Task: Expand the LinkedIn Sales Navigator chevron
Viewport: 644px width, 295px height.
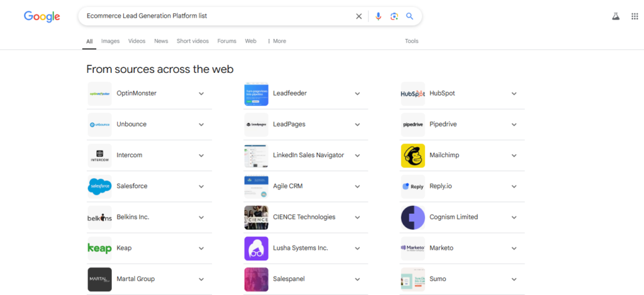Action: [x=357, y=155]
